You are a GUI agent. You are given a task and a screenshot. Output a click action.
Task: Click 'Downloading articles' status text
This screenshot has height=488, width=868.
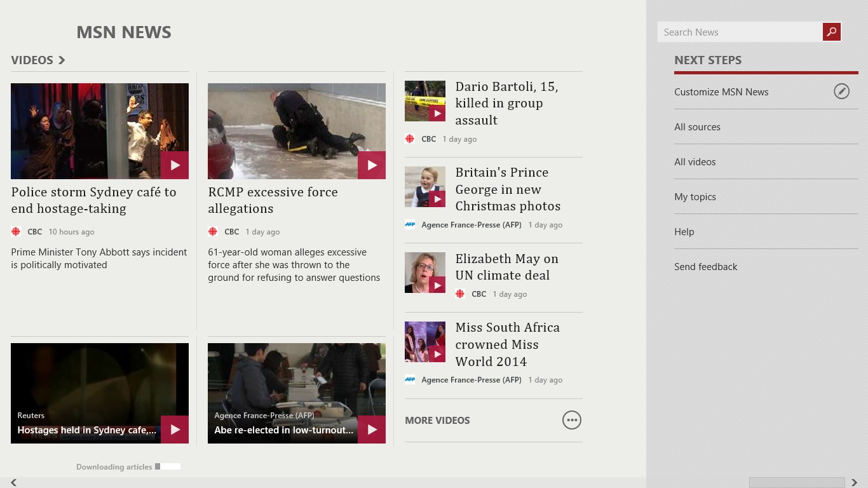pos(114,467)
